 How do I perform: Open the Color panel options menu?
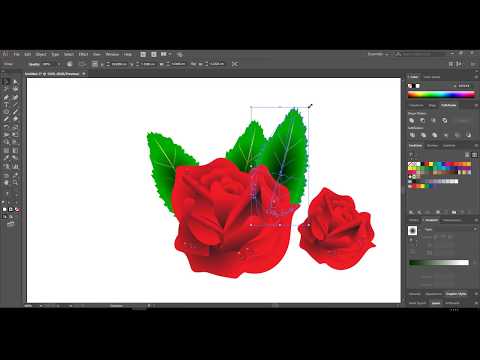[476, 77]
